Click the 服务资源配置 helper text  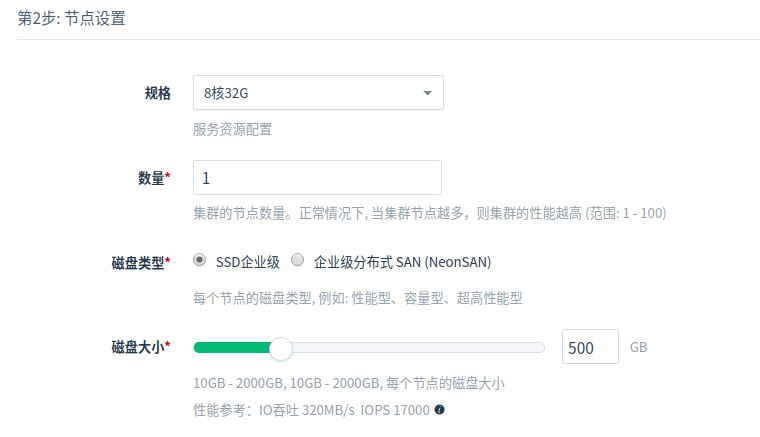click(x=233, y=129)
